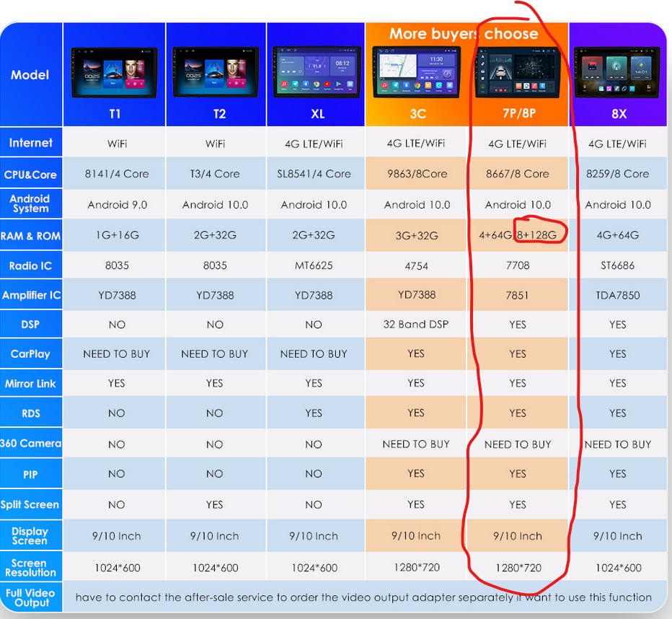Image resolution: width=672 pixels, height=619 pixels.
Task: Click the "3G+32G" memory cell
Action: pyautogui.click(x=417, y=235)
